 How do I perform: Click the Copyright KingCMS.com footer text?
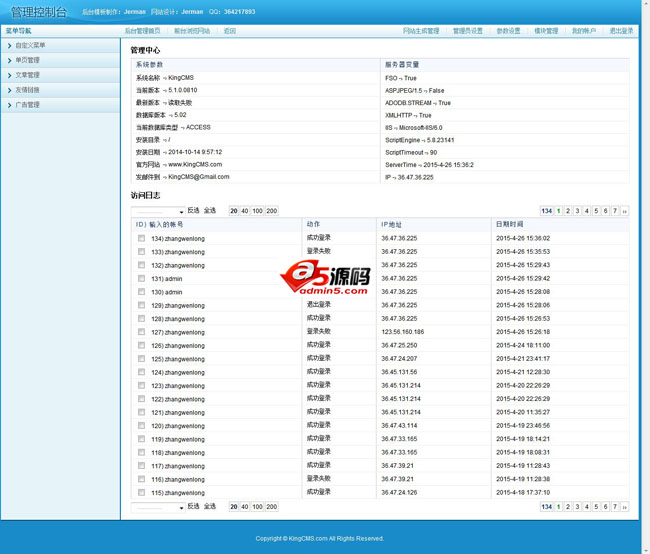[320, 539]
